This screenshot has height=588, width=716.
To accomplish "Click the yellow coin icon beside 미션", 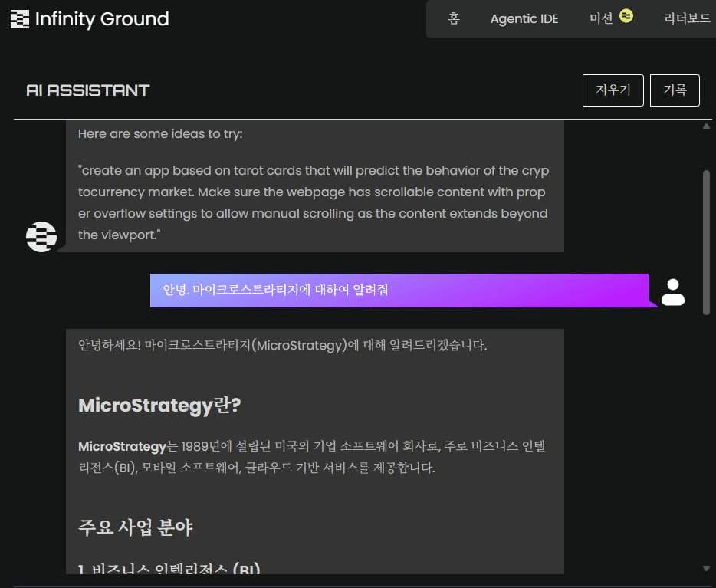I will (x=626, y=16).
